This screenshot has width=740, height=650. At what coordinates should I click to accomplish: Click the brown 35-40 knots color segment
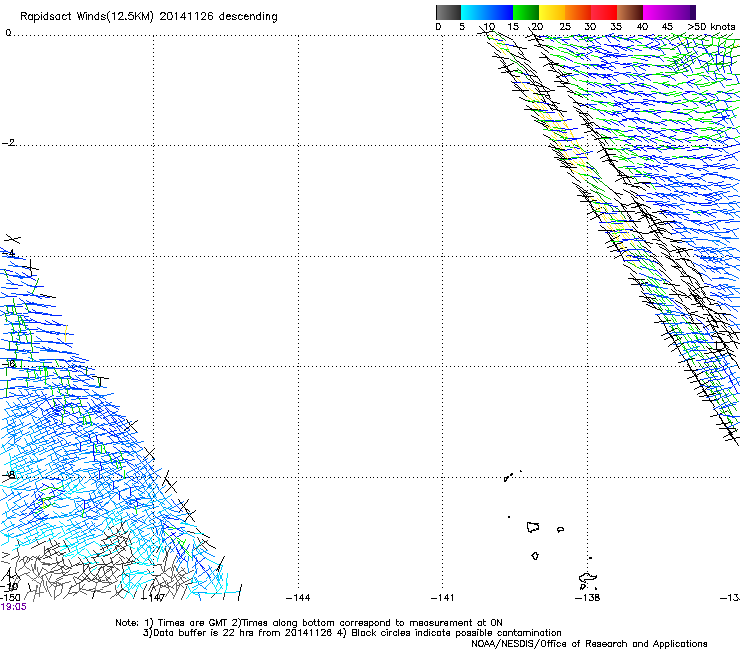[x=630, y=12]
